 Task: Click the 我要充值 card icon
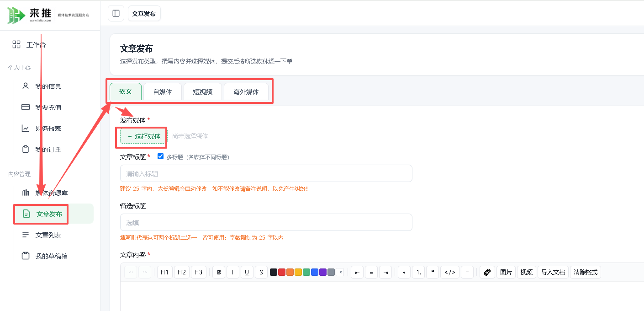tap(26, 107)
